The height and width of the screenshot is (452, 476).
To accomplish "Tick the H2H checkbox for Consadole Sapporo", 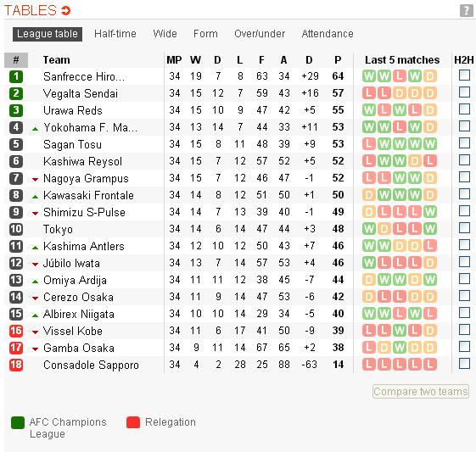I will tap(464, 364).
